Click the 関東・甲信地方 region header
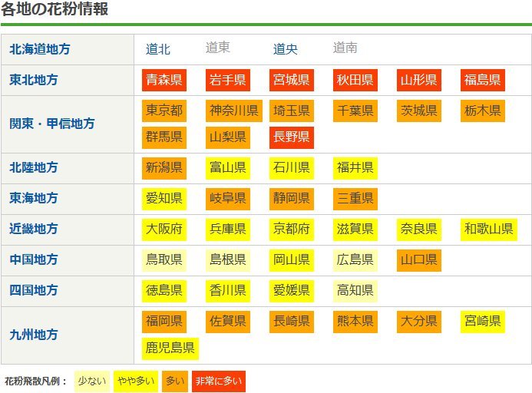This screenshot has width=532, height=393. tap(52, 124)
